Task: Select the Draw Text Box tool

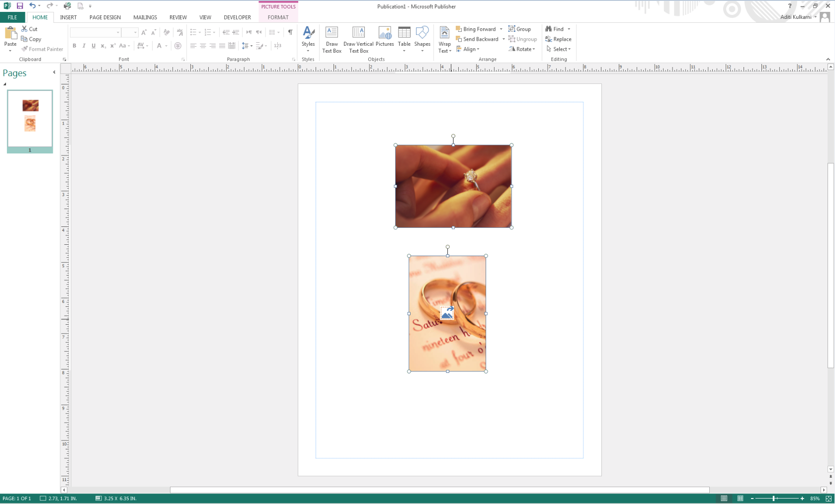Action: pos(332,39)
